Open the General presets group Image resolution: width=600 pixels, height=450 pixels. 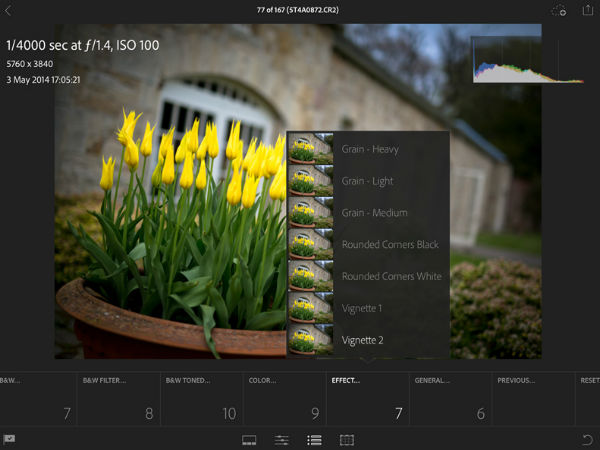451,399
